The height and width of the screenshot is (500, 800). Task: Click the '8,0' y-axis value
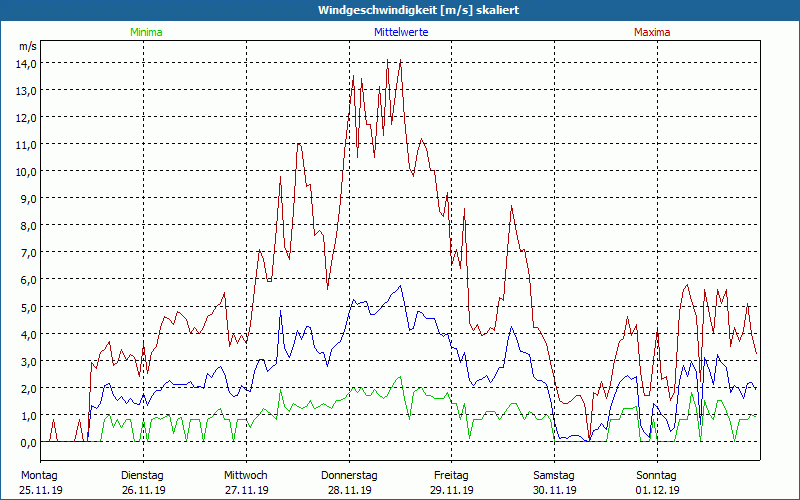pos(29,226)
